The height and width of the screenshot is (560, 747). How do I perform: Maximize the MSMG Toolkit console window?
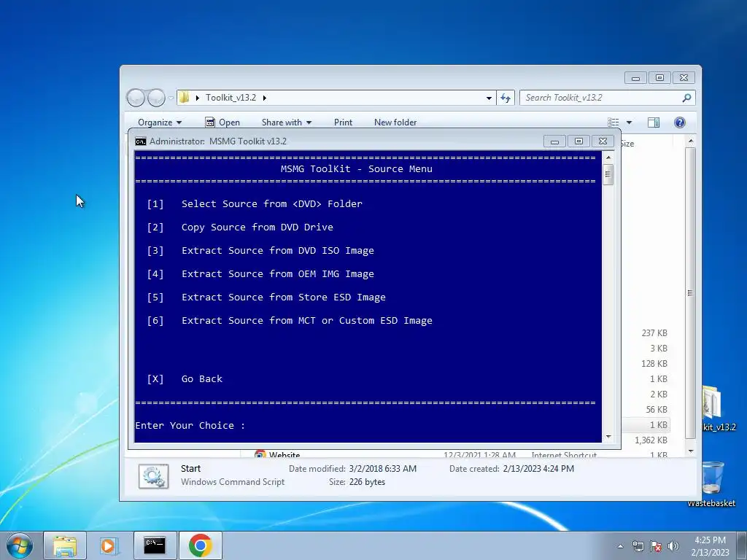[578, 141]
